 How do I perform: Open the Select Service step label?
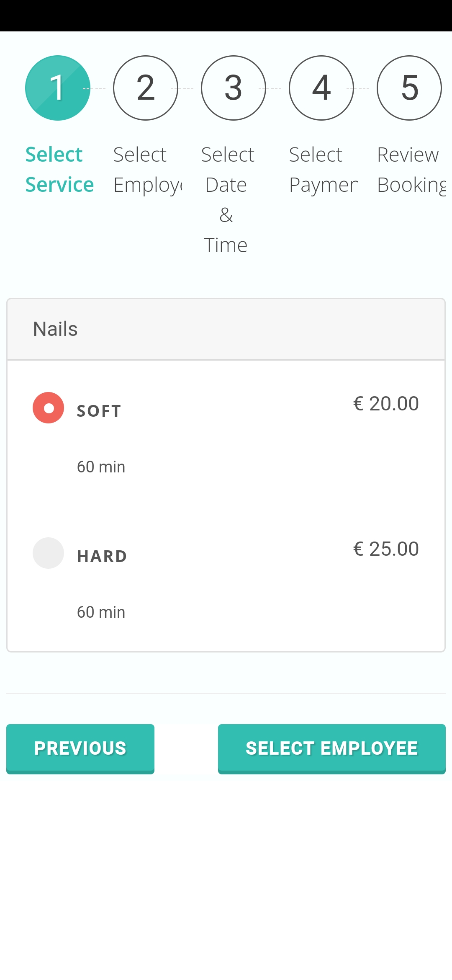pyautogui.click(x=59, y=170)
